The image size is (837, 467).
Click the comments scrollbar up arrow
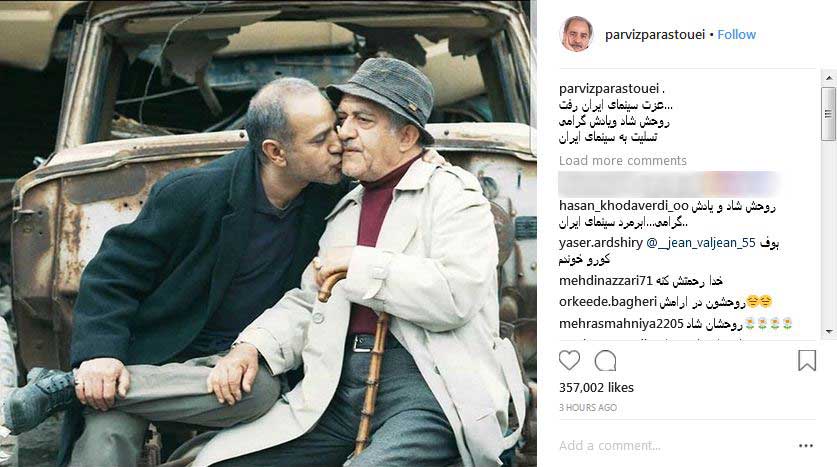click(x=828, y=78)
